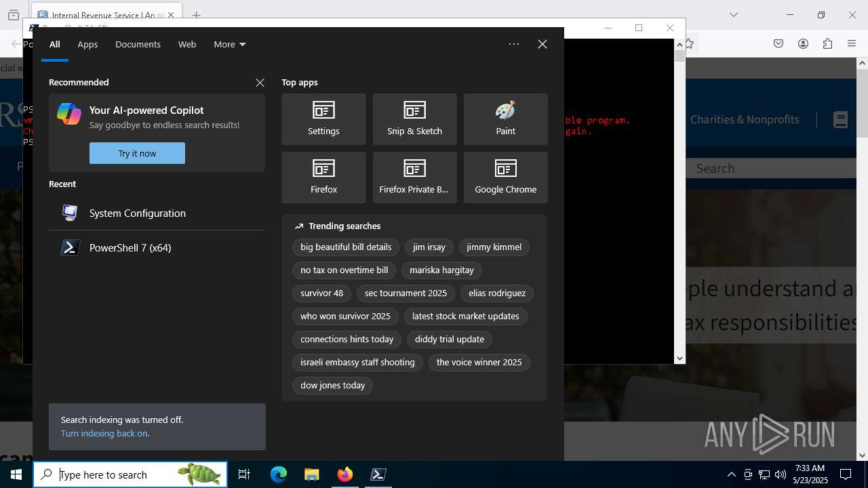Switch to PowerShell on the taskbar
This screenshot has height=488, width=868.
tap(378, 474)
